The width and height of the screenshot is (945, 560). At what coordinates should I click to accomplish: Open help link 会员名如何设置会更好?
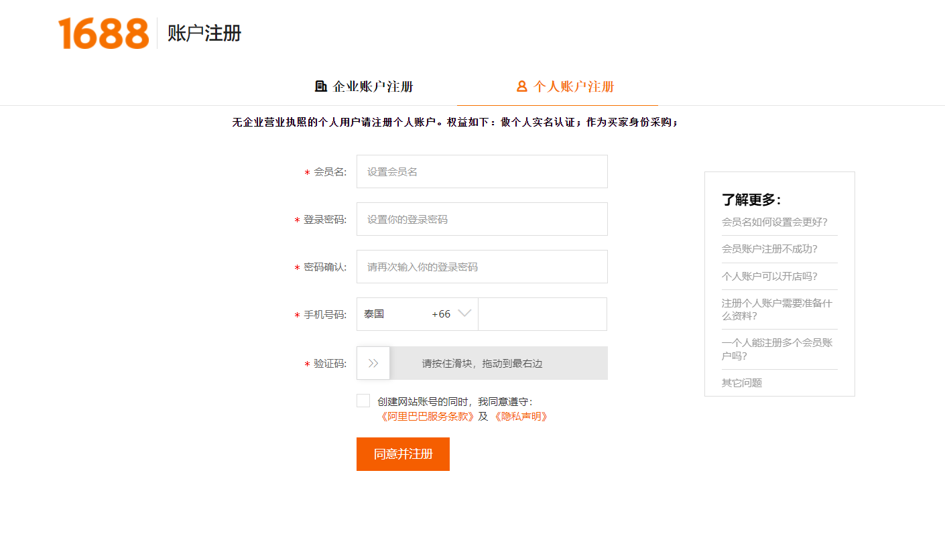(775, 222)
